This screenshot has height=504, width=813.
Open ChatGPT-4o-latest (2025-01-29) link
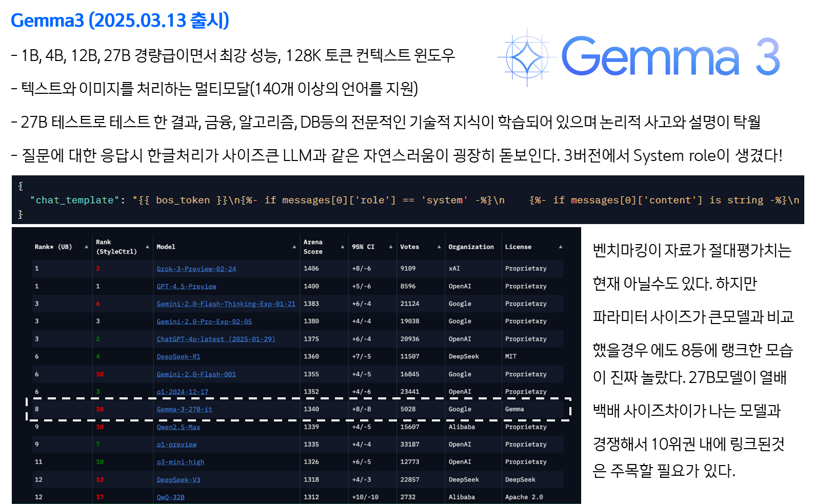click(216, 339)
